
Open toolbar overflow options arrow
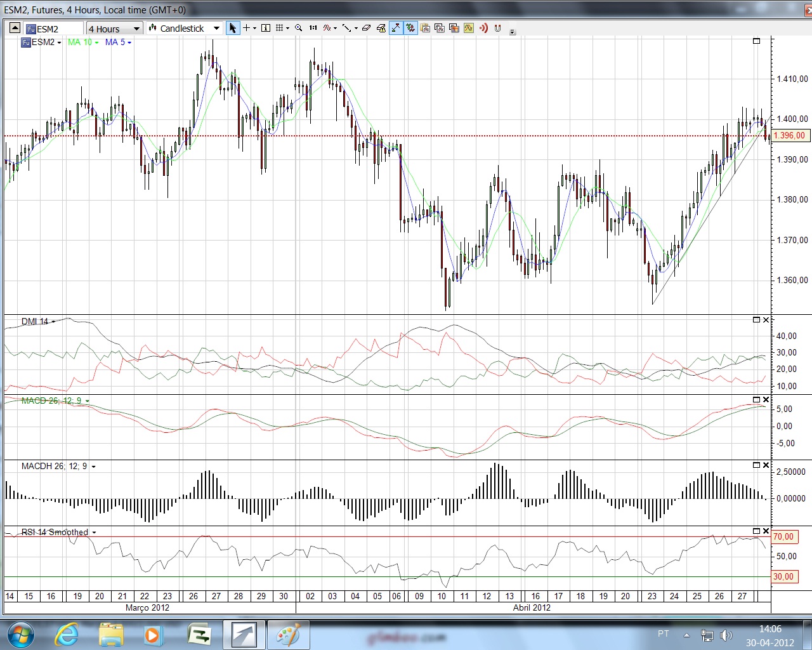(x=513, y=31)
